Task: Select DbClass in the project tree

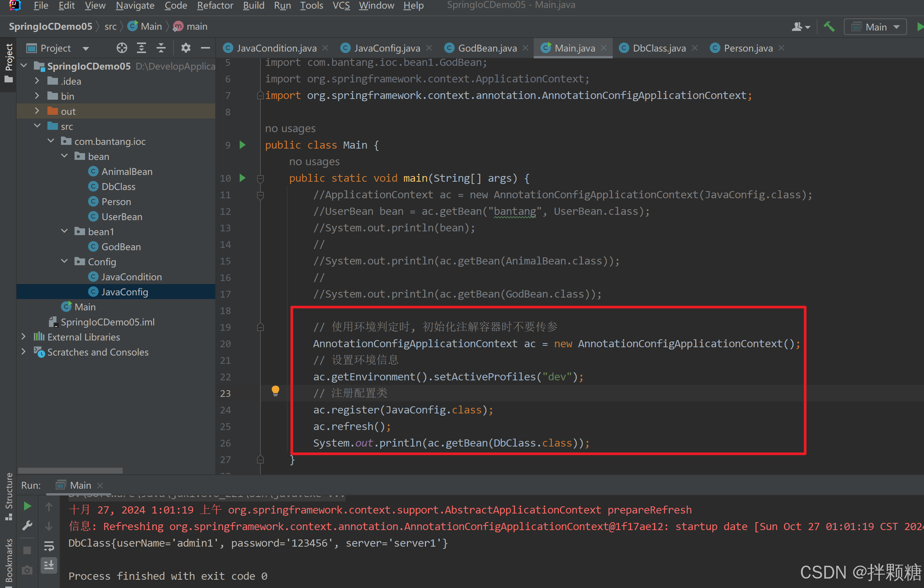Action: (118, 187)
